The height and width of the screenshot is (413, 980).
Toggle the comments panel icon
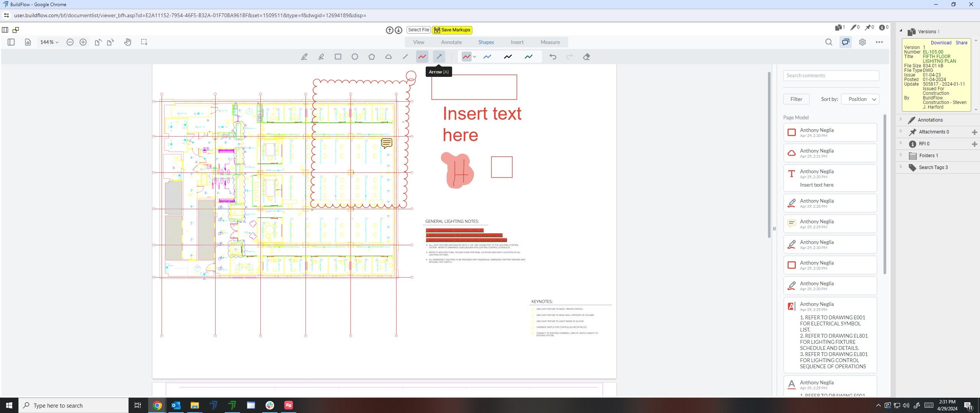pyautogui.click(x=845, y=42)
